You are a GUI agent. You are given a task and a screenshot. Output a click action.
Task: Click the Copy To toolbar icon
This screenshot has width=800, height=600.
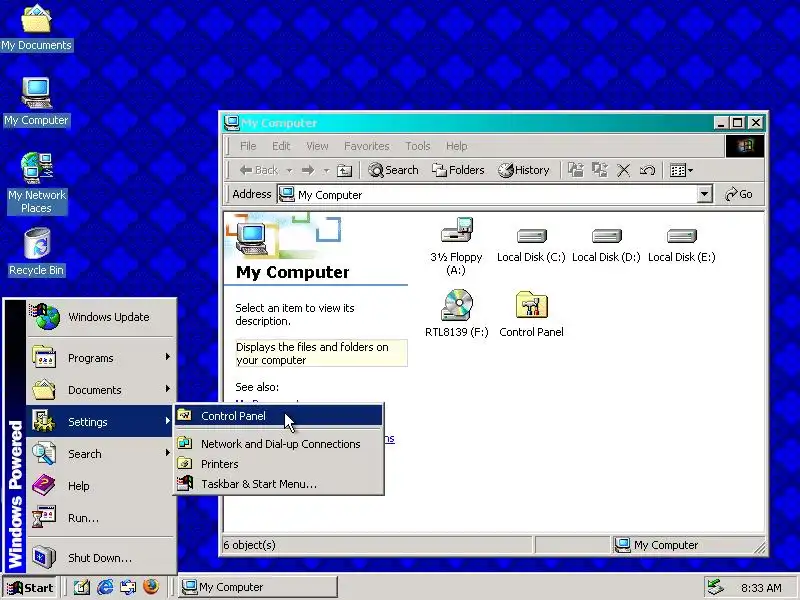(x=599, y=170)
